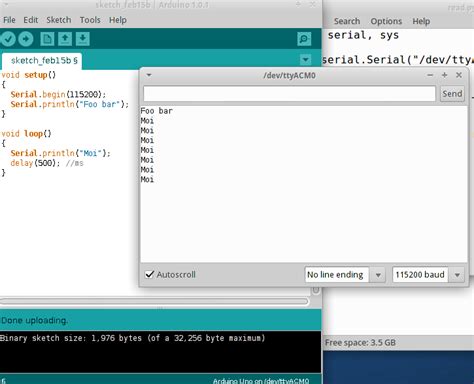Click Free space: 3.5 GB status text
The width and height of the screenshot is (474, 384).
[360, 343]
